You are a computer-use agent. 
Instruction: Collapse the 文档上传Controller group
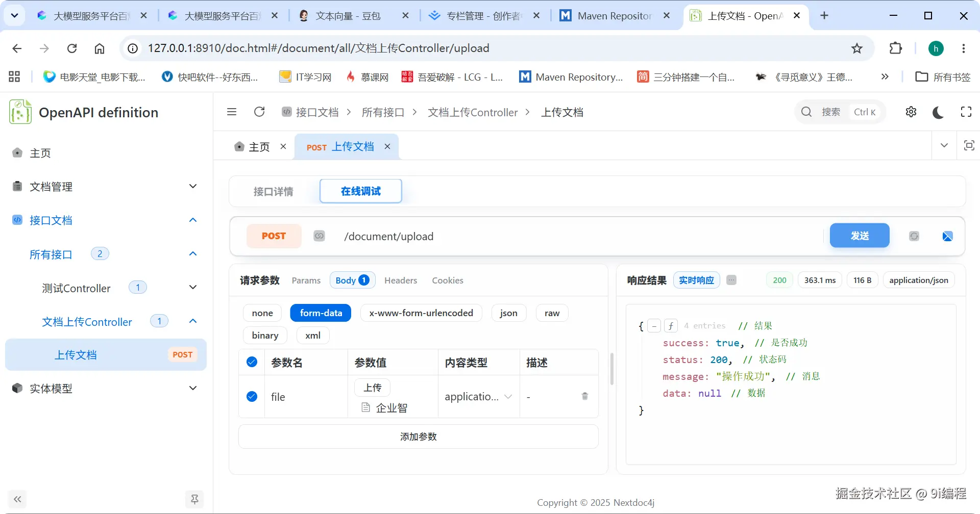coord(105,321)
